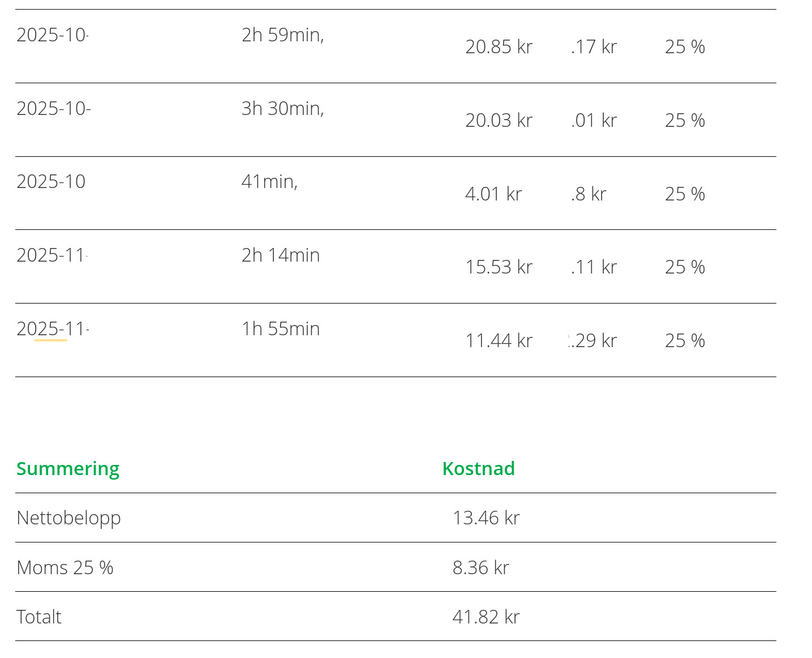Click the 13.46 kr net amount

pyautogui.click(x=486, y=518)
